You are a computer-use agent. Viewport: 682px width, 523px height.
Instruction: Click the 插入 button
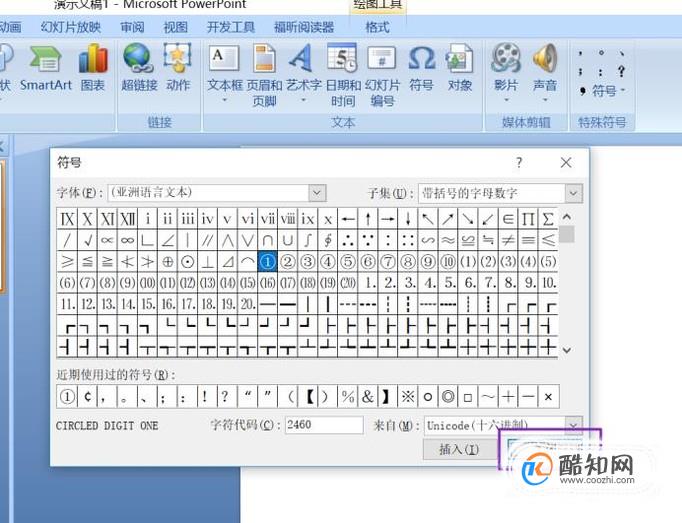460,449
